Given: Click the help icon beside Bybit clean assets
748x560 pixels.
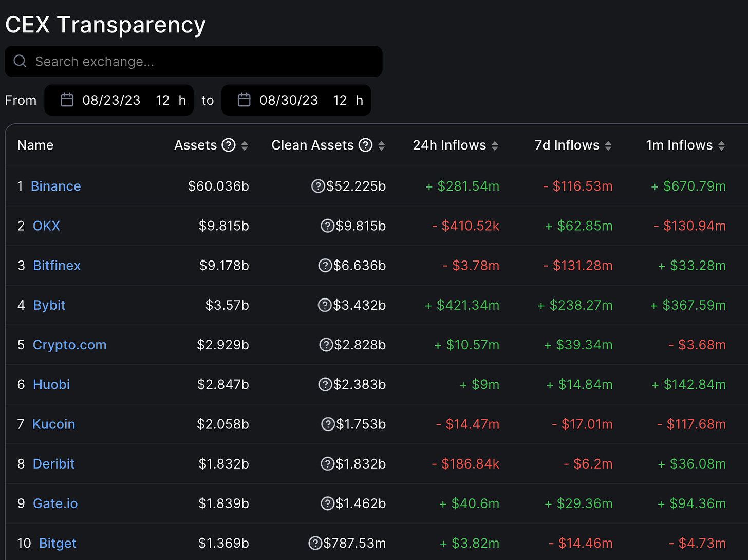Looking at the screenshot, I should tap(325, 305).
